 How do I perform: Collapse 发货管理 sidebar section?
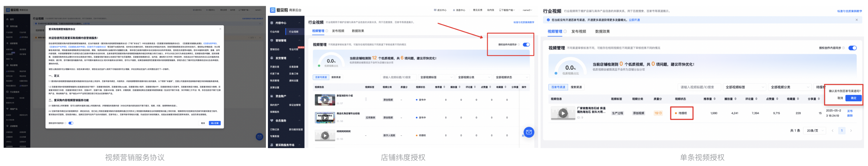pos(299,58)
